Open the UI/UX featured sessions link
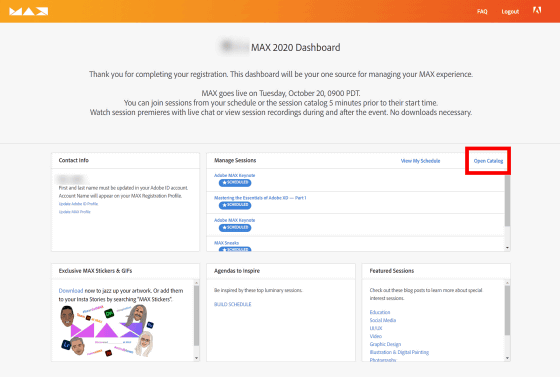 coord(376,328)
